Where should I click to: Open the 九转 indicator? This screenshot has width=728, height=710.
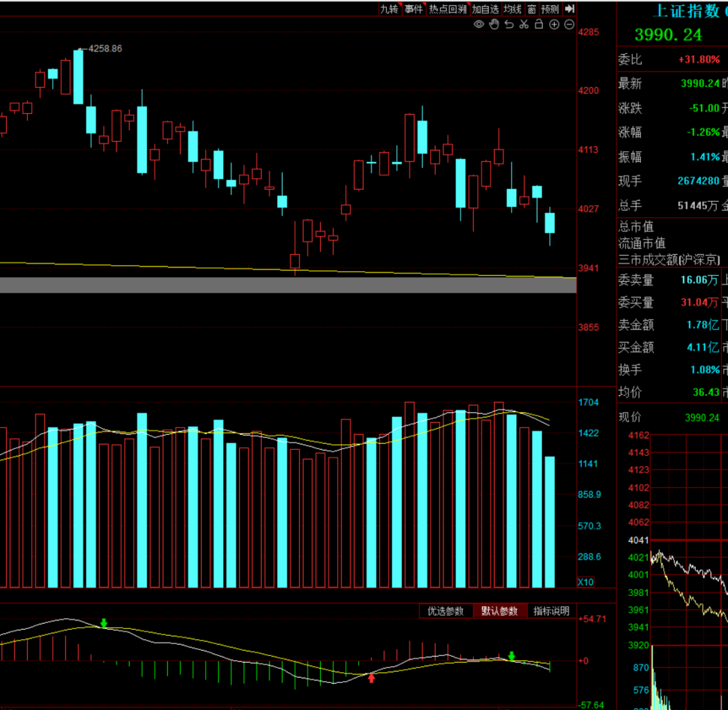(389, 9)
